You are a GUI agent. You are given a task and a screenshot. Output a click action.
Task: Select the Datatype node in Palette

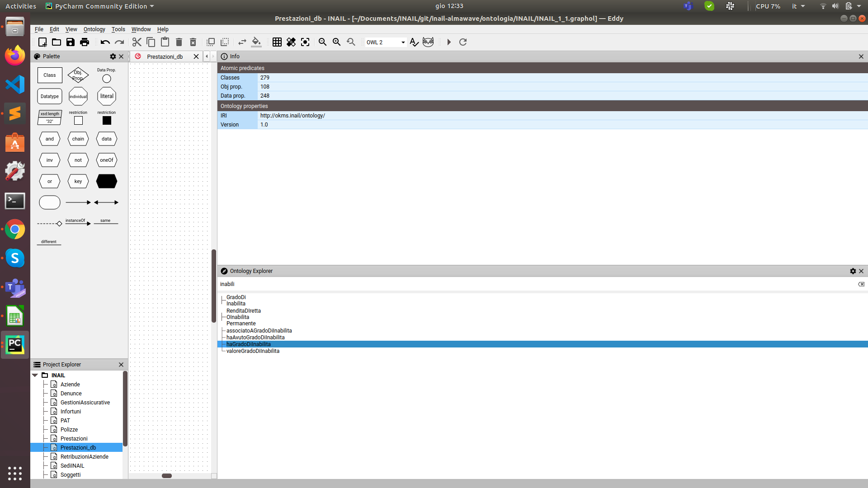(x=50, y=96)
